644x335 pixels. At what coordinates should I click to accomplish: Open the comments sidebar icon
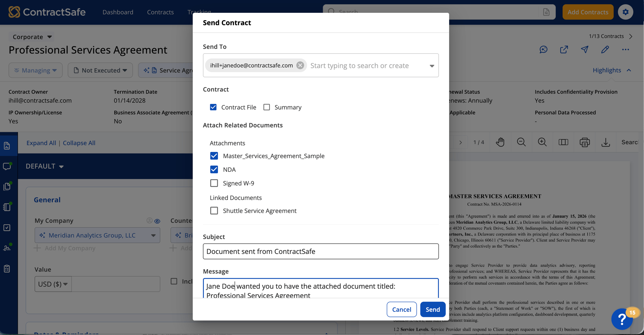click(x=7, y=166)
